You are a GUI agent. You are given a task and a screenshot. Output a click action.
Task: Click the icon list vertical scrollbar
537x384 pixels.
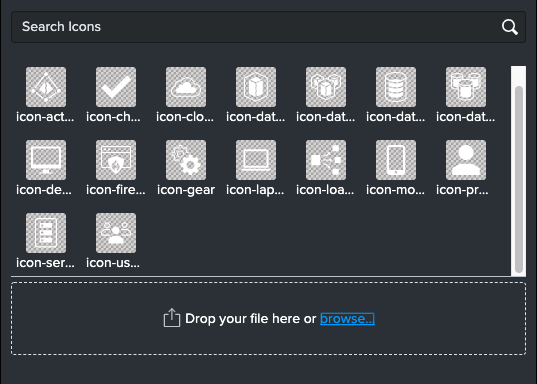click(x=519, y=179)
